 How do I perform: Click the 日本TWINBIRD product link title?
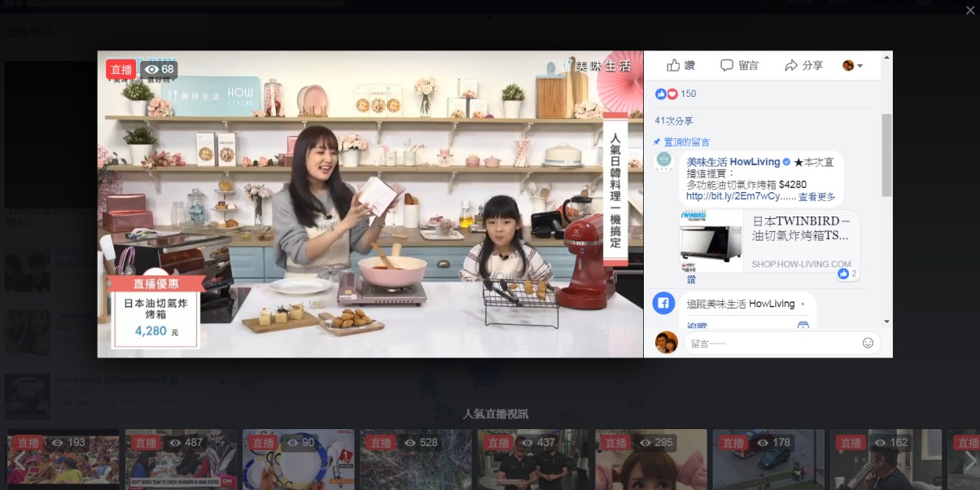click(x=801, y=229)
